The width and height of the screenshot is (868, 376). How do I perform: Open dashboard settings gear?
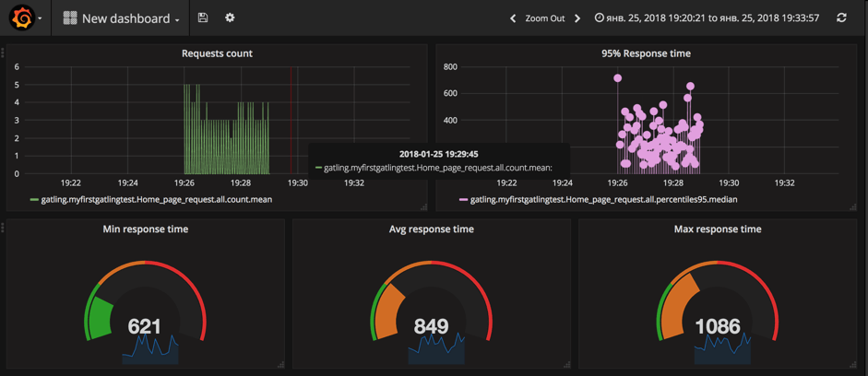click(230, 18)
